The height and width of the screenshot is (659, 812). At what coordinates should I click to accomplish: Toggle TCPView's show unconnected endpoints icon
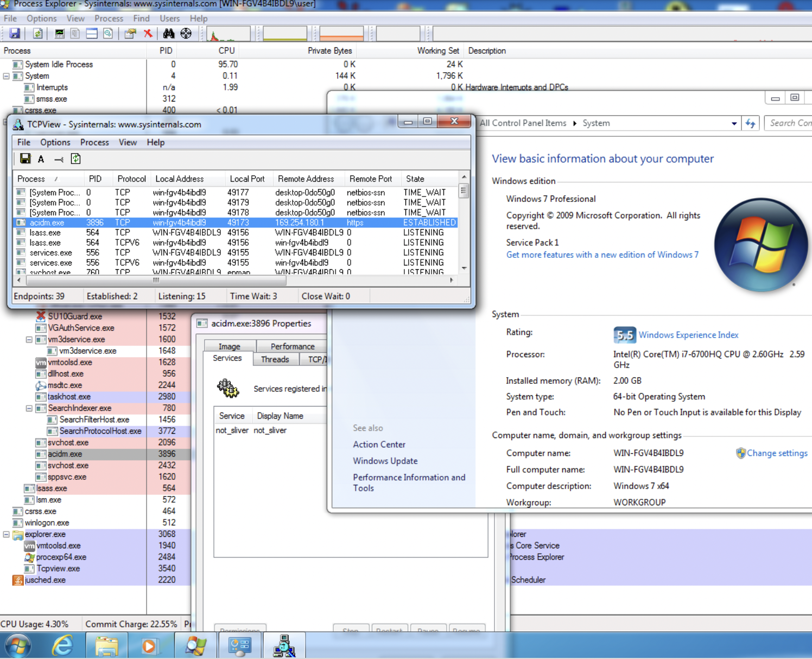[59, 159]
